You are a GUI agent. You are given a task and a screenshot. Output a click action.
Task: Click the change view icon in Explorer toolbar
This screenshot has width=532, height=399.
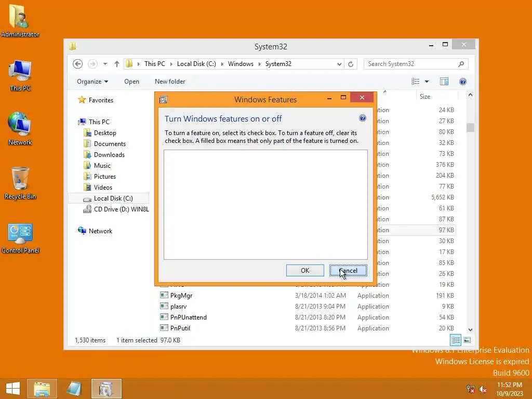415,82
